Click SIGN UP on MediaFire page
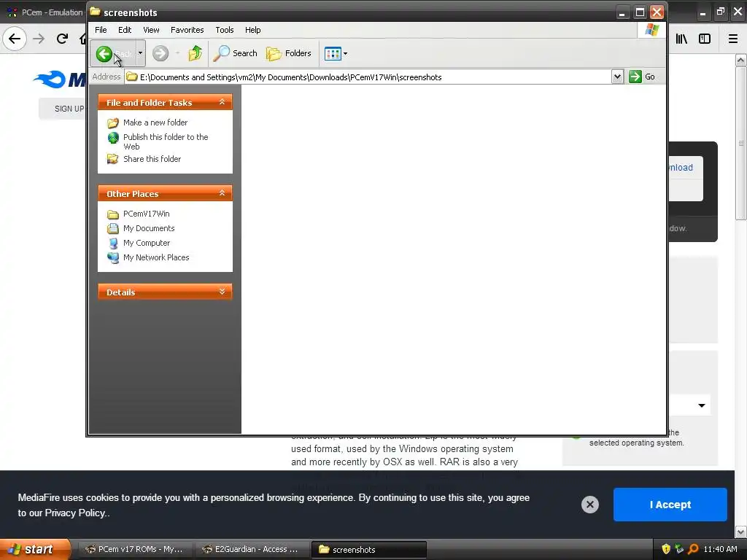The image size is (747, 560). (x=69, y=109)
